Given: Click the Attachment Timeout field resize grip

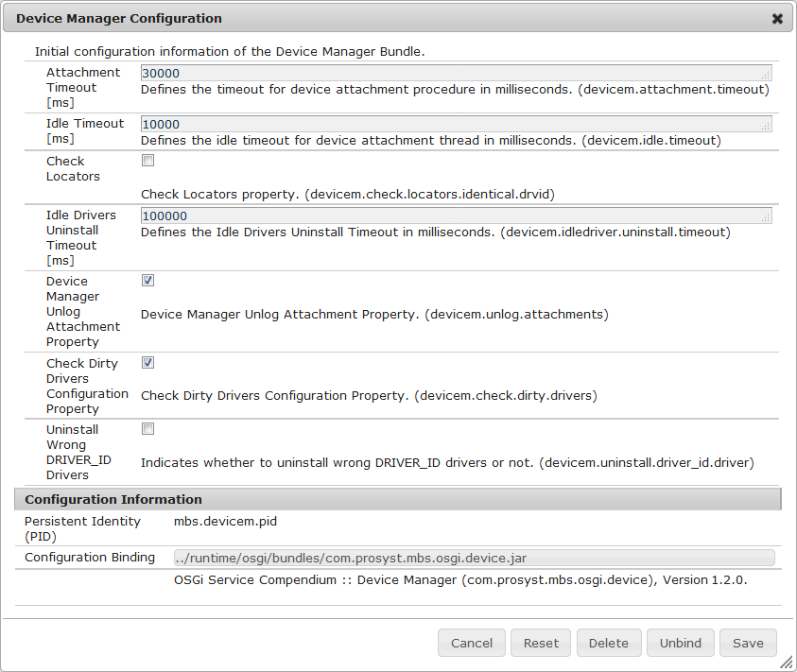Looking at the screenshot, I should click(767, 77).
